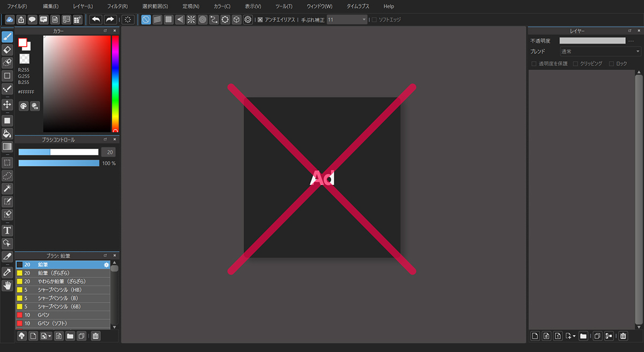Image resolution: width=644 pixels, height=352 pixels.
Task: Enable the grid snap icon
Action: click(168, 19)
